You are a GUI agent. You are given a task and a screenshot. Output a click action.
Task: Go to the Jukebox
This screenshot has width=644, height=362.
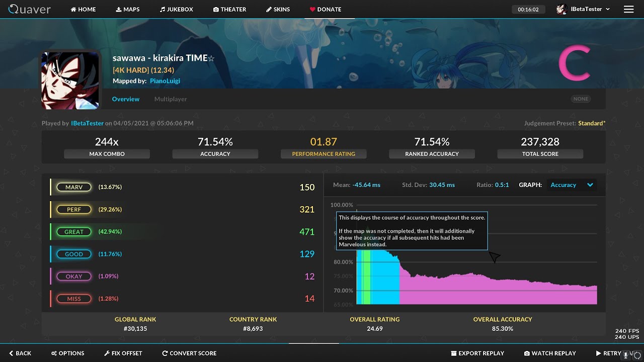pos(177,9)
